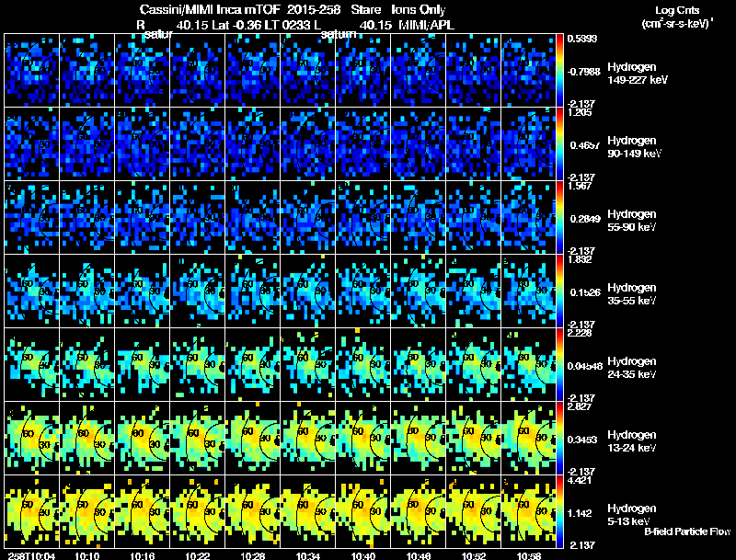Select the 55-90 keV panel at 10:34

(x=308, y=218)
